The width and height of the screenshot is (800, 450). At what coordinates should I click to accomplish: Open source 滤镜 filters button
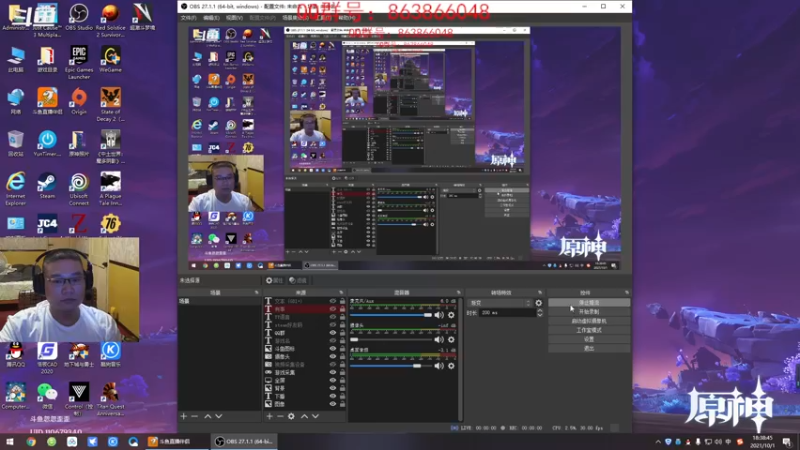coord(298,281)
